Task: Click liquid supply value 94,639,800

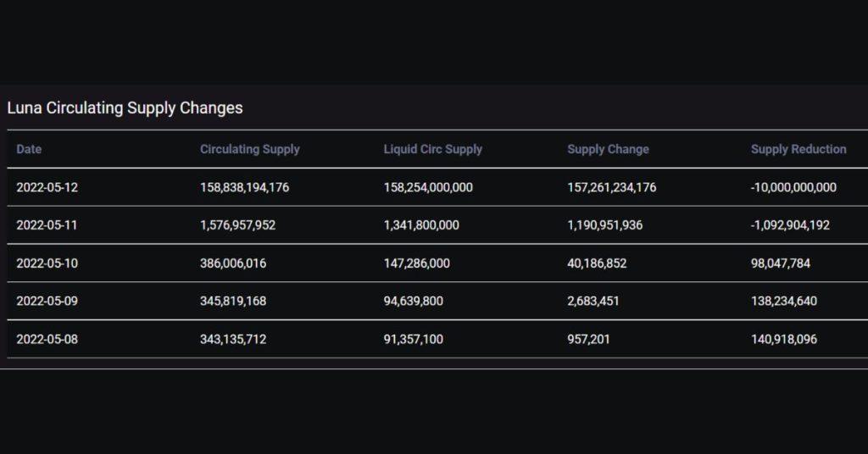Action: pos(414,301)
